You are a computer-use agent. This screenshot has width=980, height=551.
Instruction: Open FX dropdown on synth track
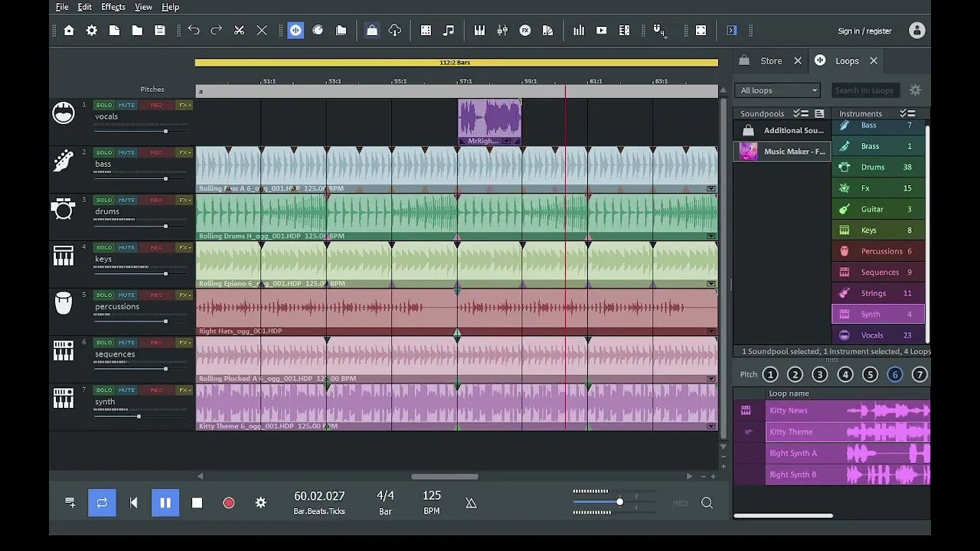[x=184, y=390]
